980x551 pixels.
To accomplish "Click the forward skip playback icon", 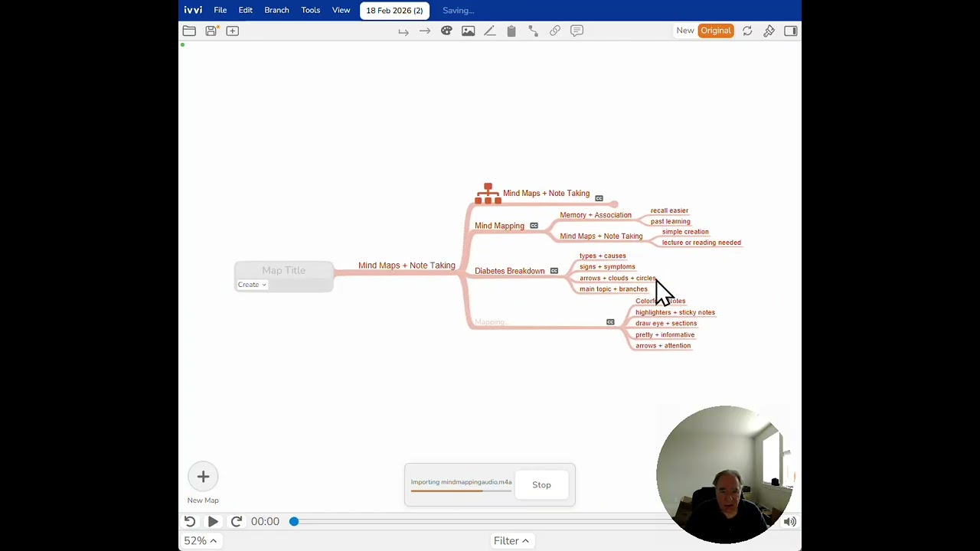I will click(x=237, y=521).
